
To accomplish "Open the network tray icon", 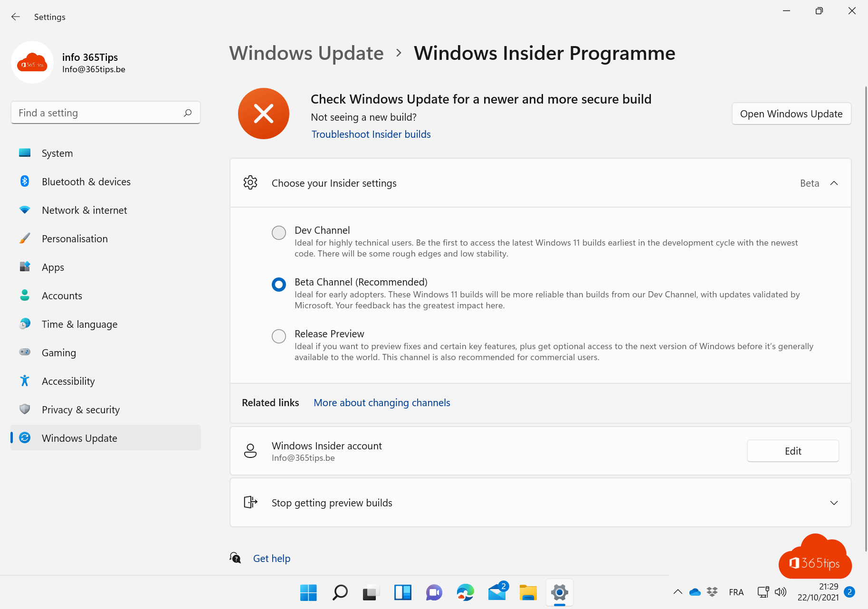I will tap(763, 592).
